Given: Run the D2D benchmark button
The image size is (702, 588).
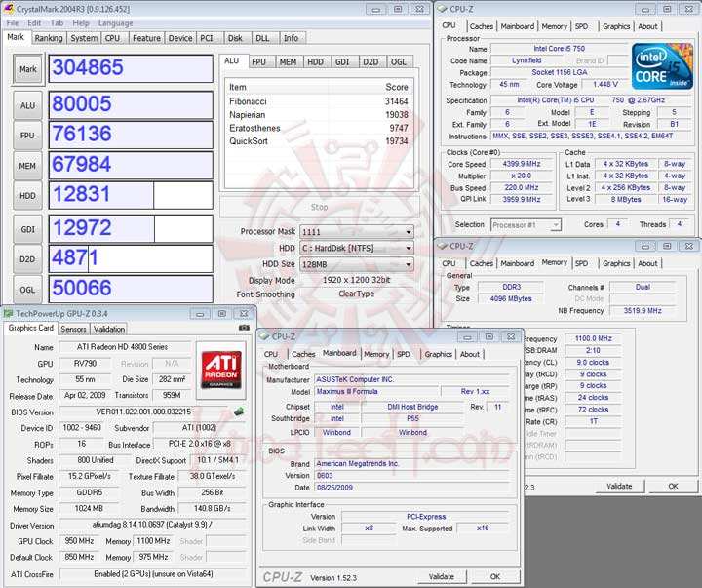Looking at the screenshot, I should (x=27, y=259).
